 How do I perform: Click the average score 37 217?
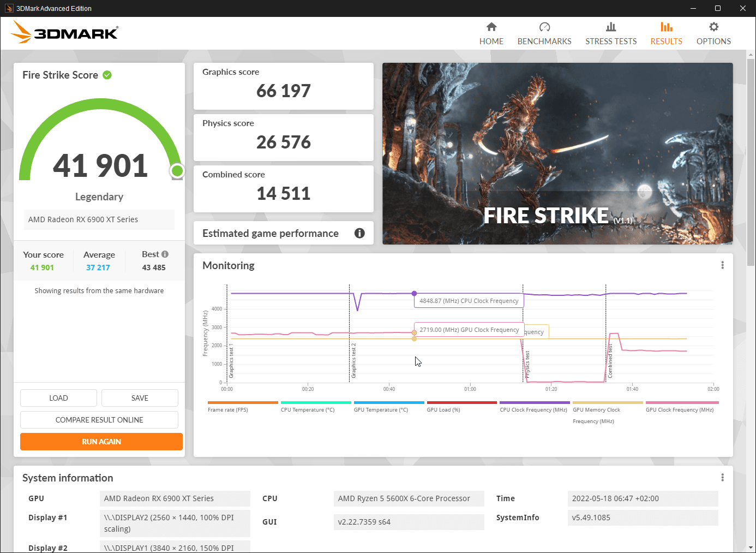pyautogui.click(x=98, y=267)
